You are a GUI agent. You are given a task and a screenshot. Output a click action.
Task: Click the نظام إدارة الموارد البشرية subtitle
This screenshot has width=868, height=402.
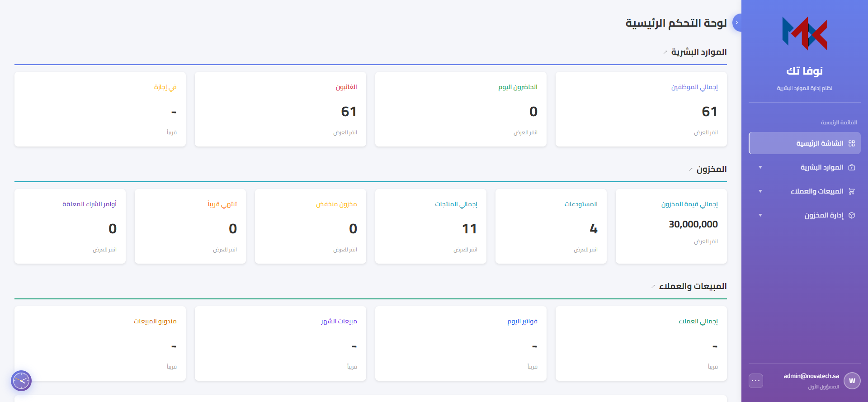click(805, 88)
